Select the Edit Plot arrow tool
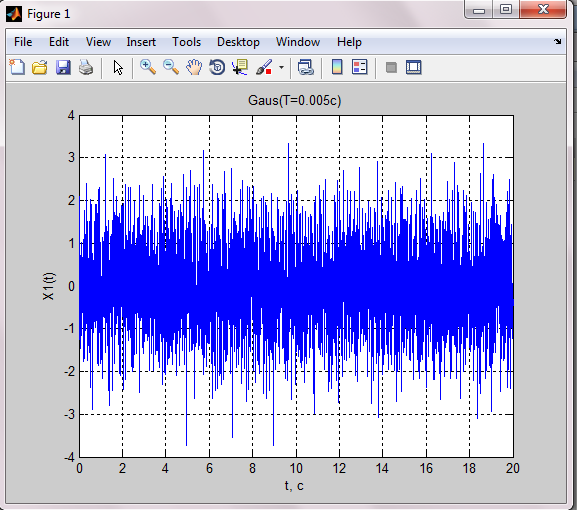This screenshot has height=510, width=577. [x=118, y=68]
